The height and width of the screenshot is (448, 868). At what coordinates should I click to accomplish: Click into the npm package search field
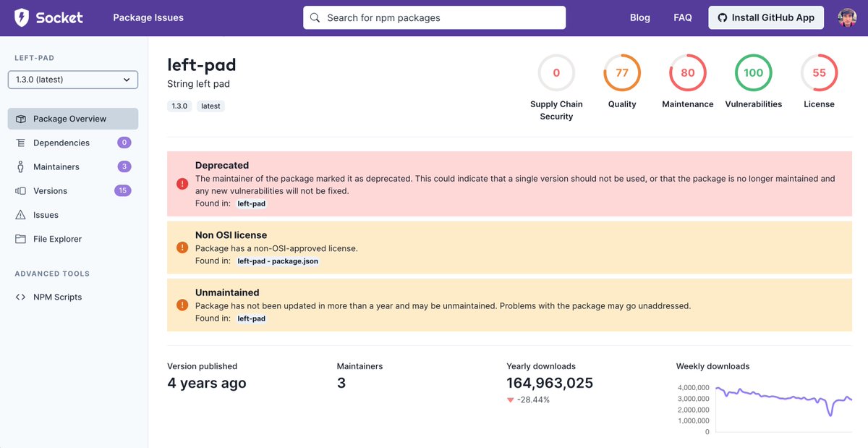[x=435, y=17]
